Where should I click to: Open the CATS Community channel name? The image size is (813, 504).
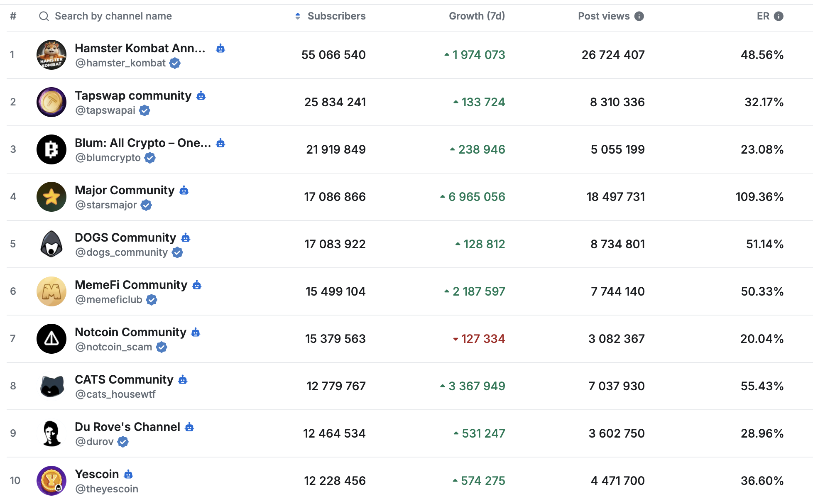click(124, 379)
